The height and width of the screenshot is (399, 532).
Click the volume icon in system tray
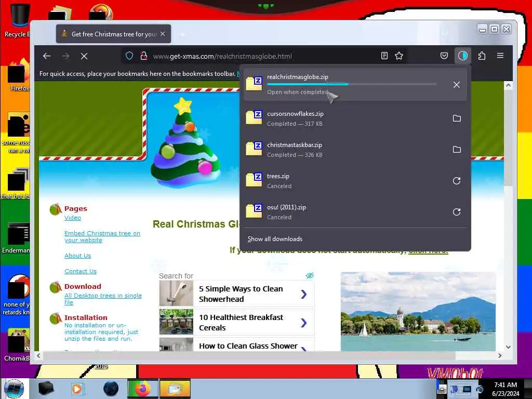click(x=480, y=389)
